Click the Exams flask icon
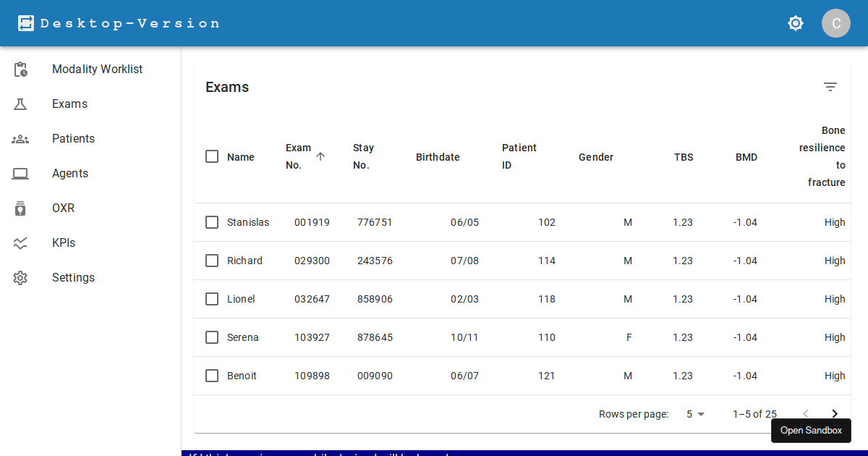 [20, 104]
